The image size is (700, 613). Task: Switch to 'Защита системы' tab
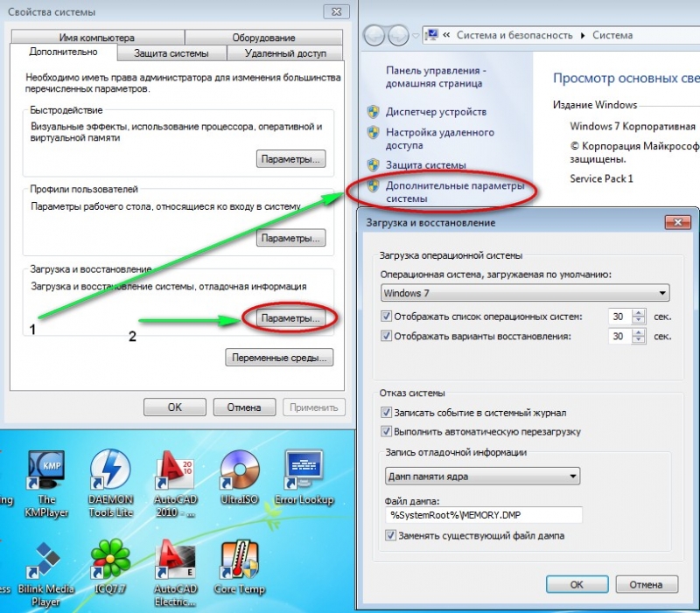point(171,53)
